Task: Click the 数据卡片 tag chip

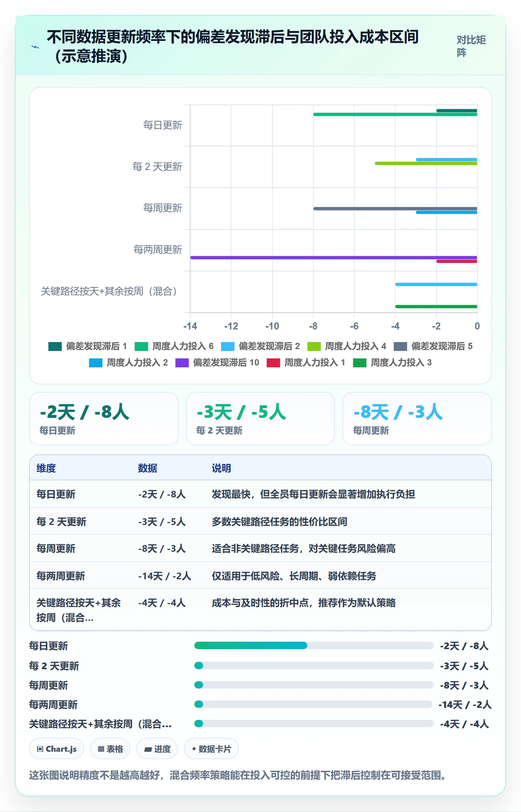Action: coord(211,749)
